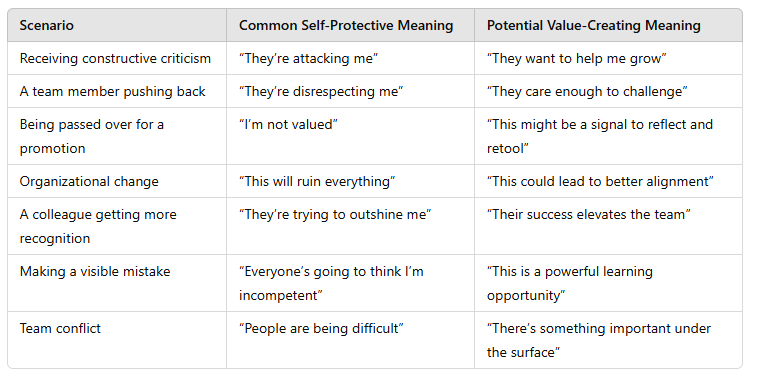Click the A team member pushing back cell
This screenshot has width=763, height=381.
[117, 91]
